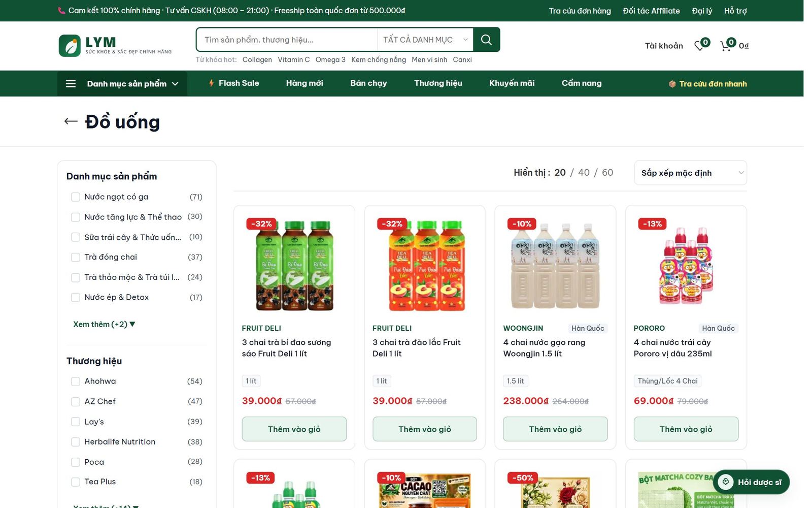Check the Herbalife Nutrition brand checkbox
Viewport: 812px width, 508px height.
pos(76,441)
